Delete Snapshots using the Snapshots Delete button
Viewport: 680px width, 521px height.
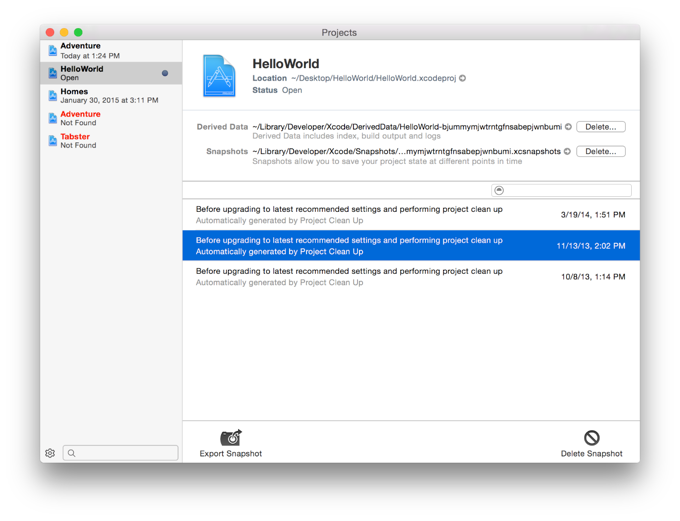(601, 151)
